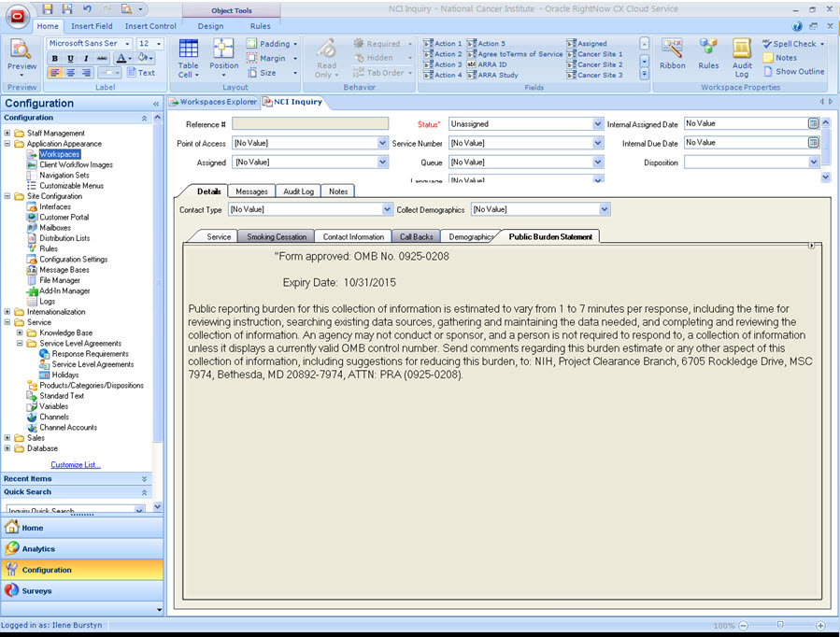
Task: Click the Position layout icon
Action: [223, 58]
